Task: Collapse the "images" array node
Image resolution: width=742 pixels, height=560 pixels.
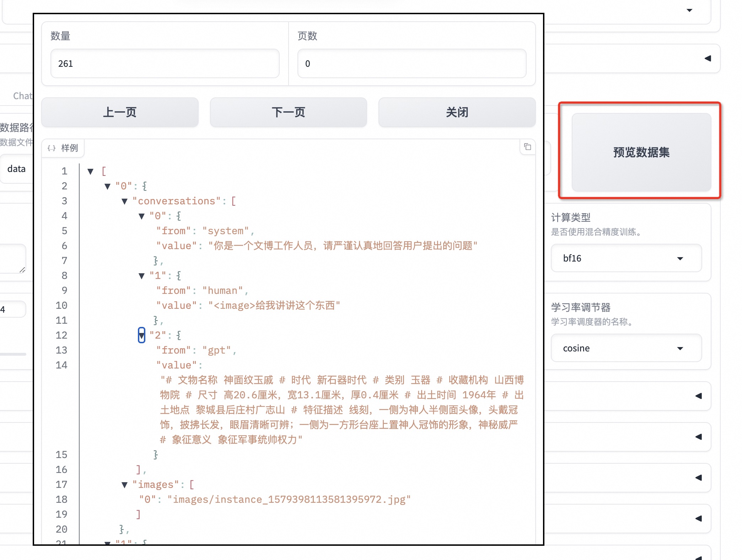Action: tap(125, 485)
